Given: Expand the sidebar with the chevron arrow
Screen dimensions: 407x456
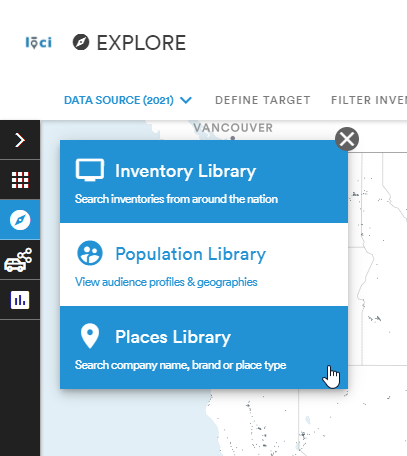Looking at the screenshot, I should click(20, 140).
